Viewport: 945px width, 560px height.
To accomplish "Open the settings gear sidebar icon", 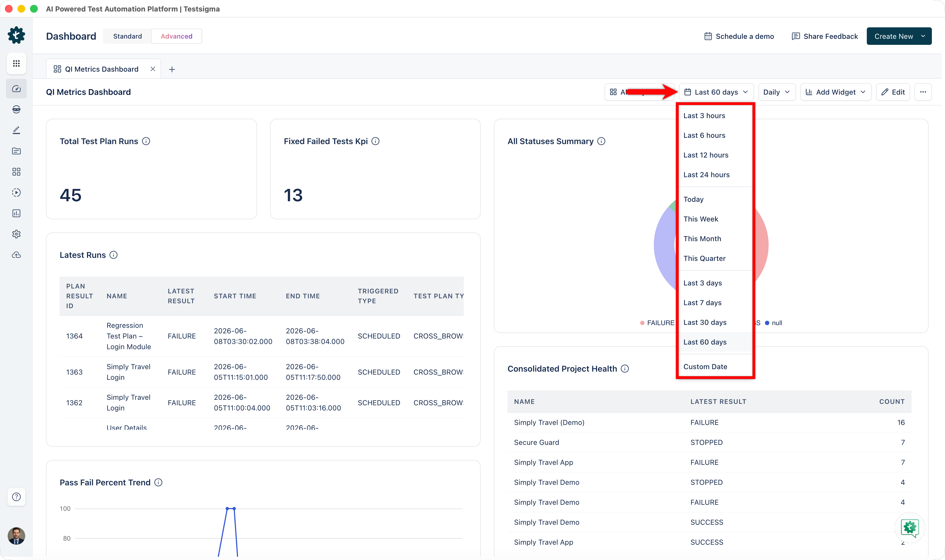I will 16,234.
